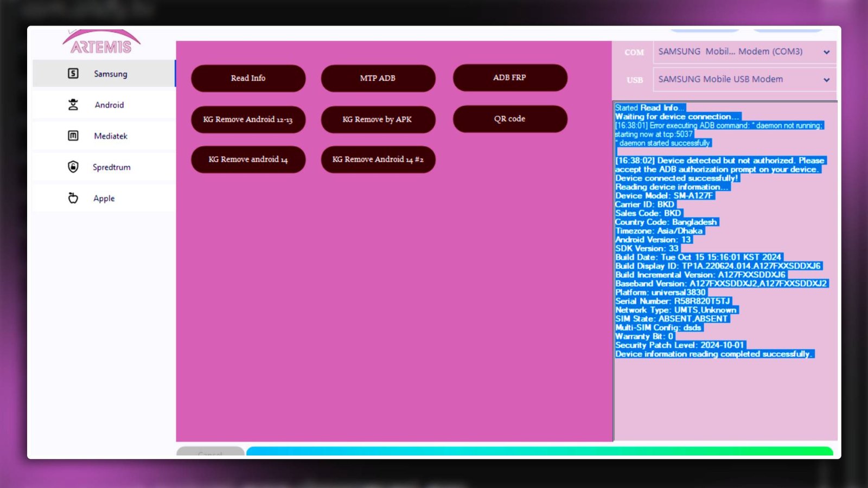Viewport: 868px width, 488px height.
Task: Switch to the Mediatek tab label
Action: (111, 136)
